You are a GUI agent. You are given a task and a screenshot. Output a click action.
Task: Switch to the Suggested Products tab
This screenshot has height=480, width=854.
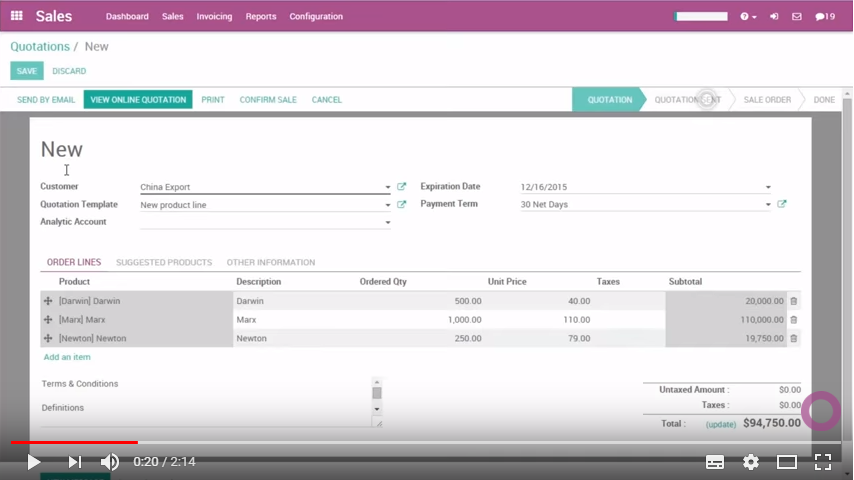coord(164,262)
